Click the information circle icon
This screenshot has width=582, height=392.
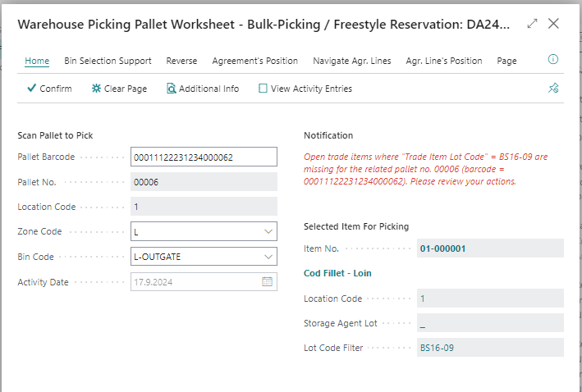click(x=552, y=60)
